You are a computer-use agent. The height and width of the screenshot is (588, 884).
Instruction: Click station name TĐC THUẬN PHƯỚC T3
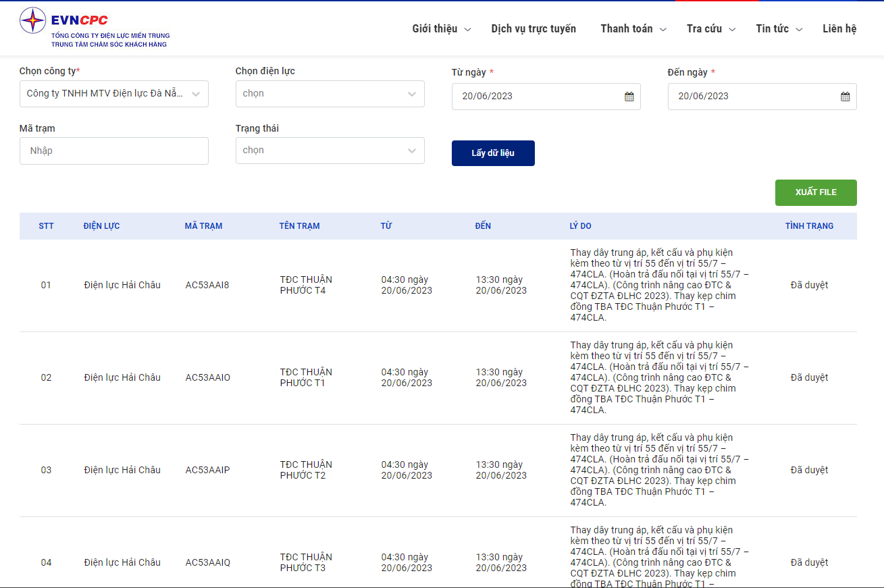pos(306,562)
